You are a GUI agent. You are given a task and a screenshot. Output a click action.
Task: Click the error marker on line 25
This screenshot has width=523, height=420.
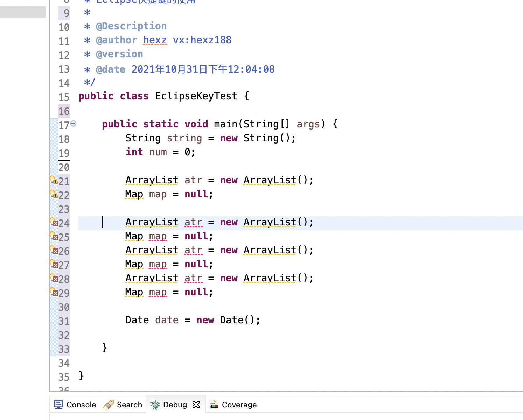[54, 236]
